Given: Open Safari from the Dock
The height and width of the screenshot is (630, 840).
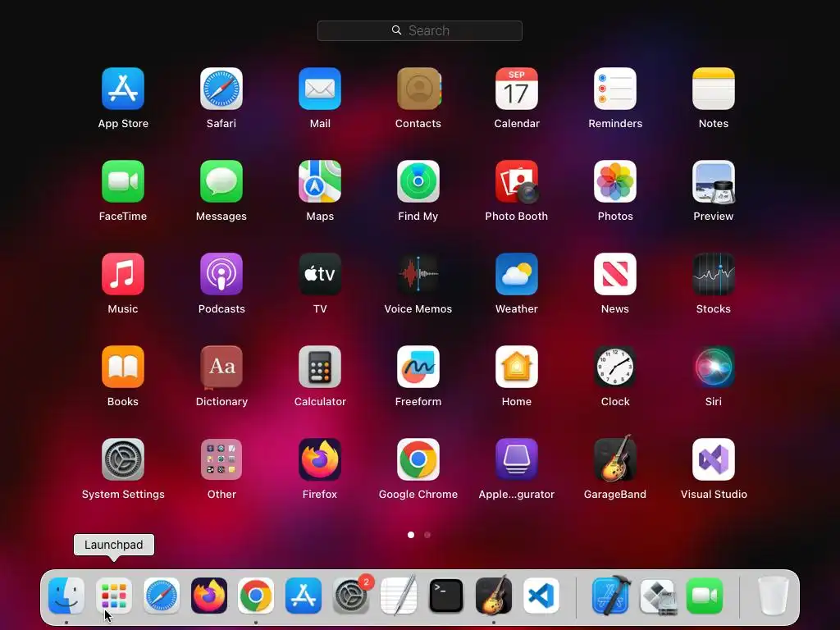Looking at the screenshot, I should pos(162,596).
